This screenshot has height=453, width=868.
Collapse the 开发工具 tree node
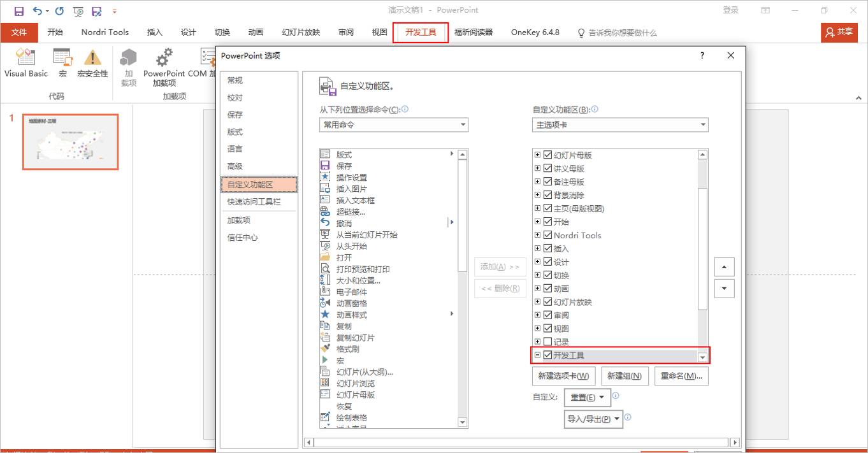tap(538, 356)
